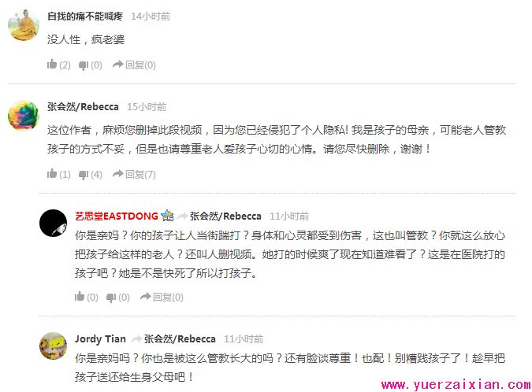The height and width of the screenshot is (392, 532).
Task: Thumbs up 张会然/Rebecca's comment with 1 like
Action: (58, 174)
